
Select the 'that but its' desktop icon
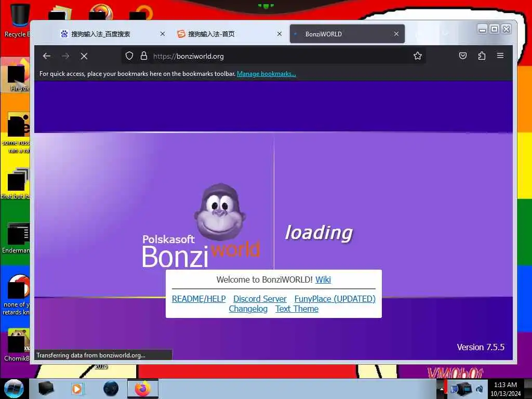coord(16,183)
